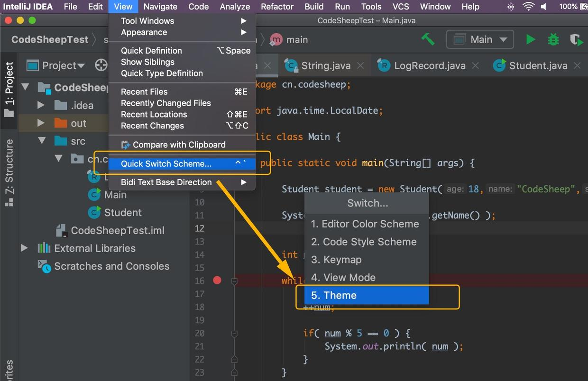Switch to the String.java tab
The image size is (588, 381).
click(x=326, y=65)
